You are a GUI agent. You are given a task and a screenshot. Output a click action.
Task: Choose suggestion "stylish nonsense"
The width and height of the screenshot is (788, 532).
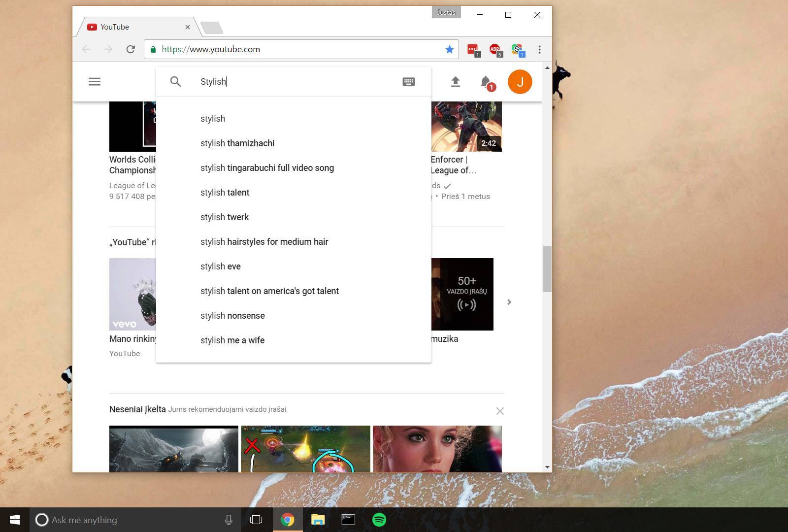click(294, 316)
